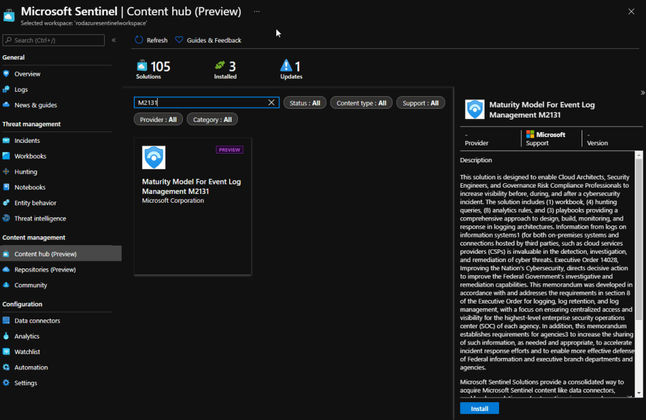The image size is (646, 420).
Task: Clear the M2131 search with the X
Action: pos(271,103)
